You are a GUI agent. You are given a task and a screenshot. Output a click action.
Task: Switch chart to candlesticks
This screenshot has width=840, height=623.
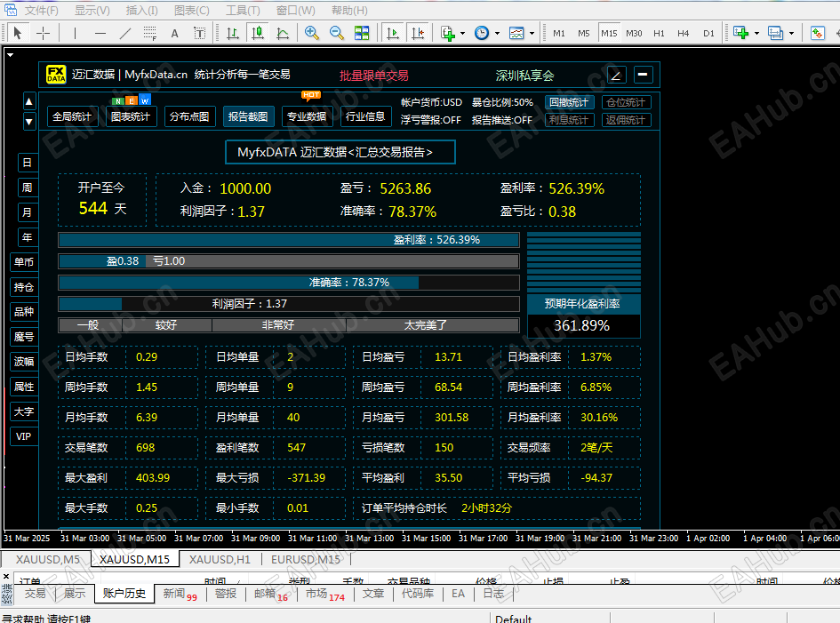click(x=258, y=33)
